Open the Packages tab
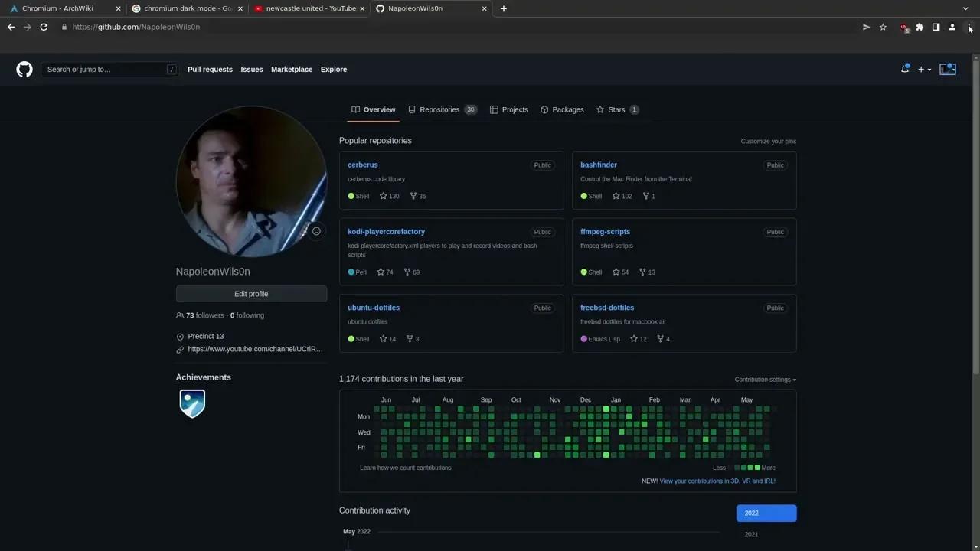 [562, 109]
